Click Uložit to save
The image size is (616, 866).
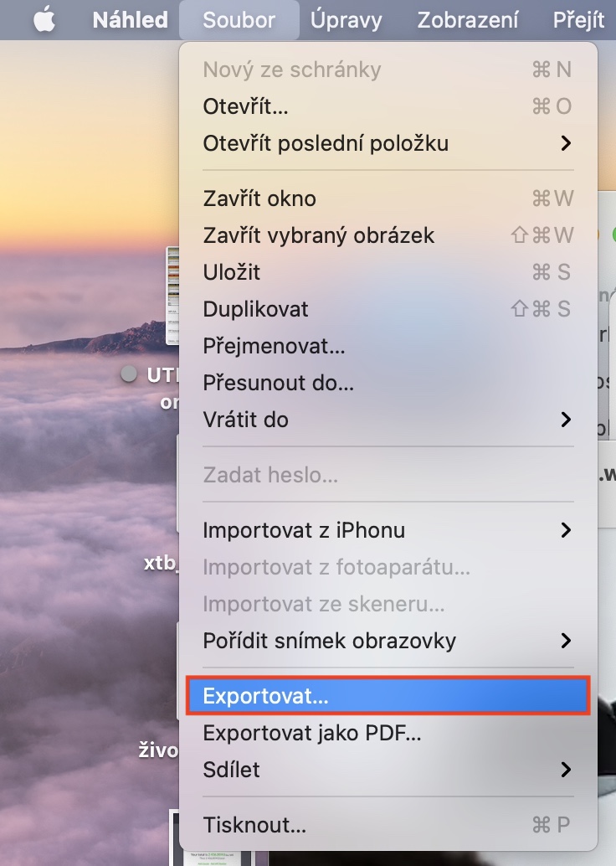coord(232,272)
